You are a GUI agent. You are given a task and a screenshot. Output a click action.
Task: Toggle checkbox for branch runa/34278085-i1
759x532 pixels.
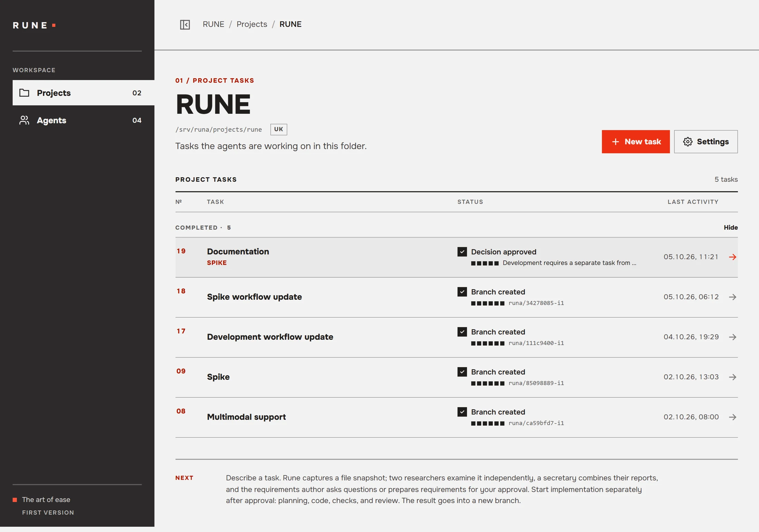(462, 292)
